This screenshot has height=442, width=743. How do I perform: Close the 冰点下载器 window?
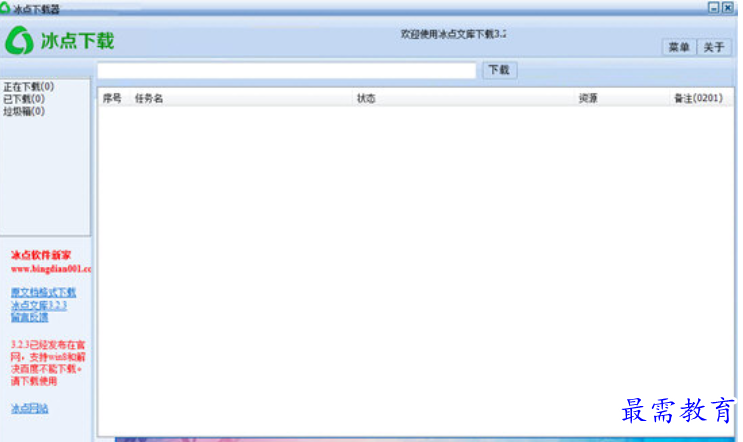(728, 8)
